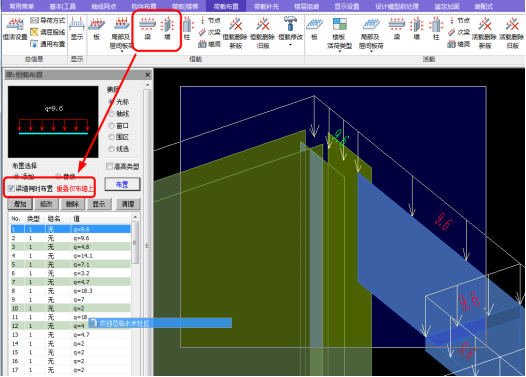This screenshot has height=377, width=526.
Task: Select the 柱 column icon in live load group
Action: click(x=436, y=29)
